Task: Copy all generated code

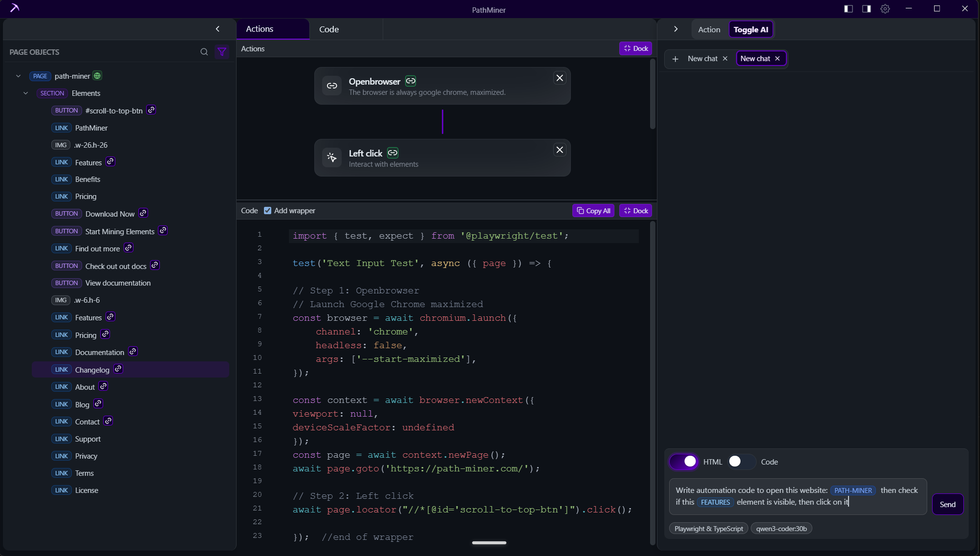Action: point(592,210)
